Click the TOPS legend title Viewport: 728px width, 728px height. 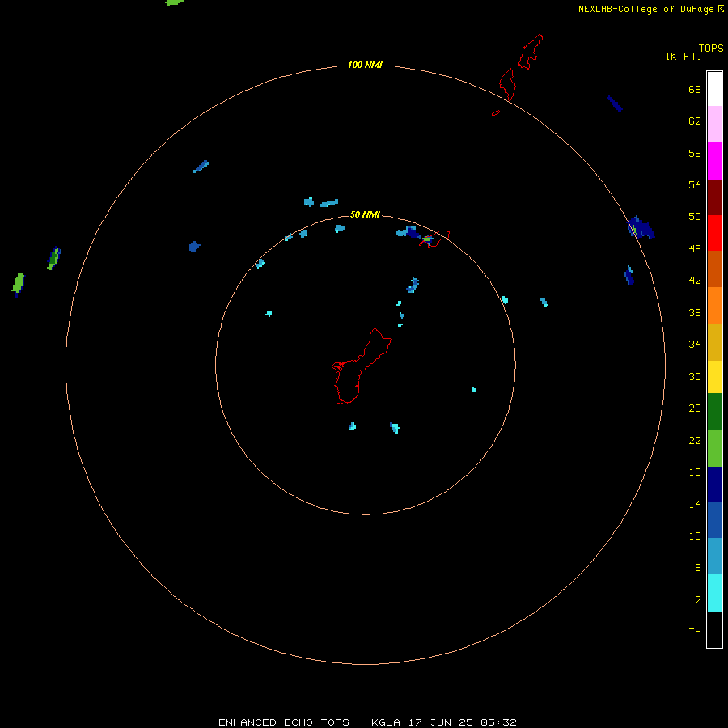(x=711, y=49)
